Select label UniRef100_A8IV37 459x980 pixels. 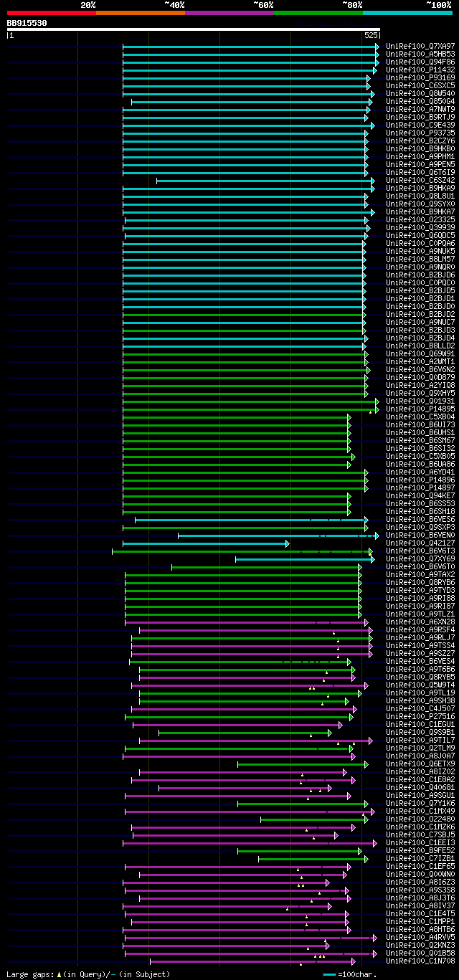pos(420,905)
